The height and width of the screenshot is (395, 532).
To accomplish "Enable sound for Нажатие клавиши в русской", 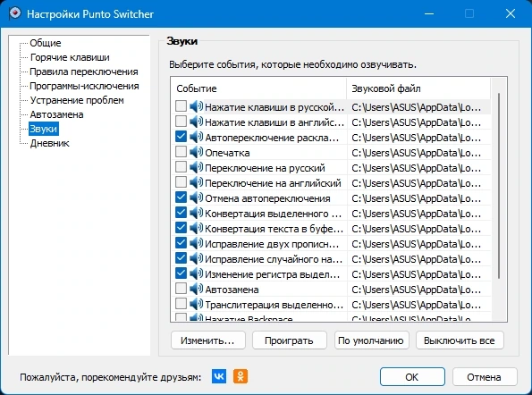I will (181, 105).
